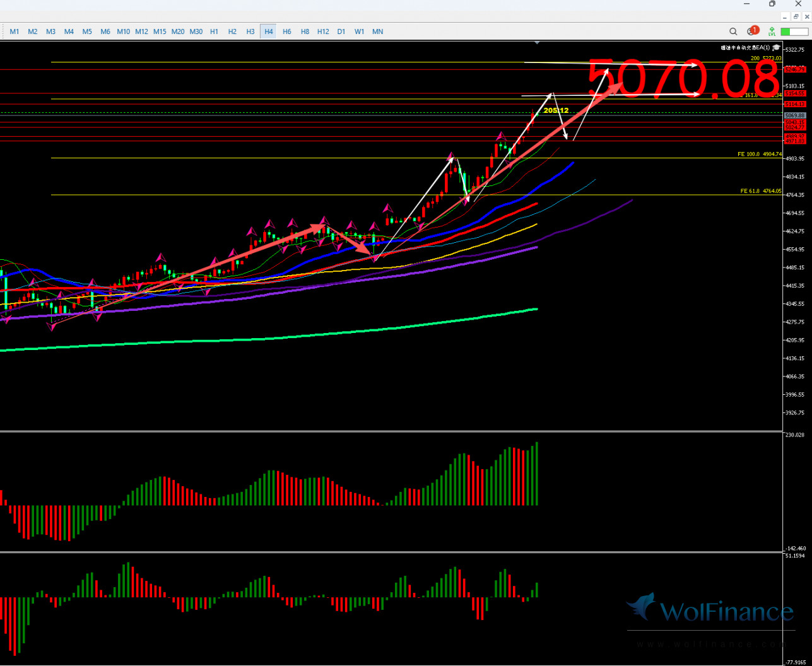The height and width of the screenshot is (666, 812).
Task: Open account notifications with red badge
Action: (x=752, y=31)
